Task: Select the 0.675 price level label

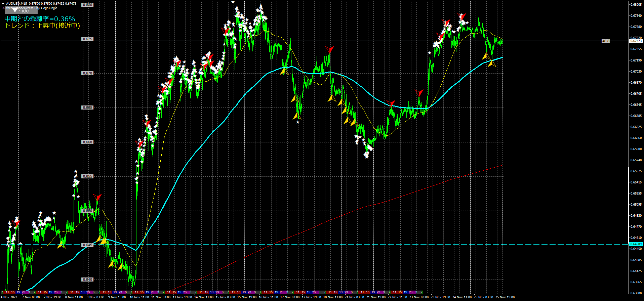Action: (87, 39)
